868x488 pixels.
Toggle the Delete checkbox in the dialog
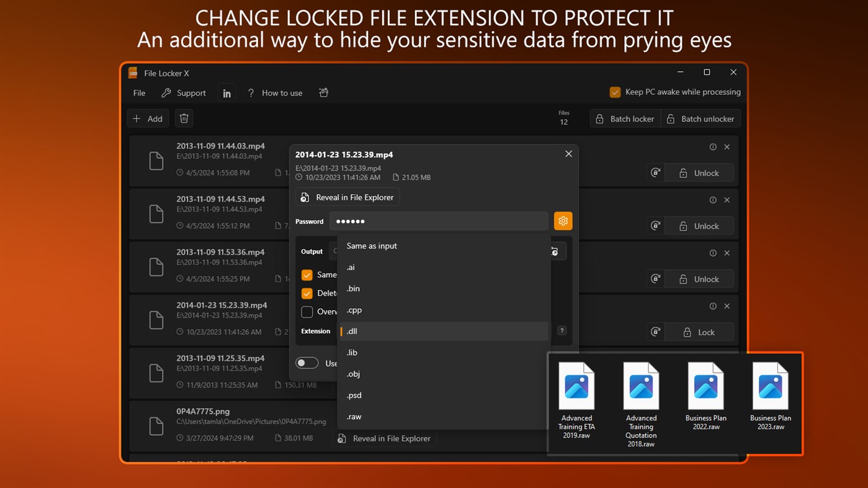(x=306, y=293)
